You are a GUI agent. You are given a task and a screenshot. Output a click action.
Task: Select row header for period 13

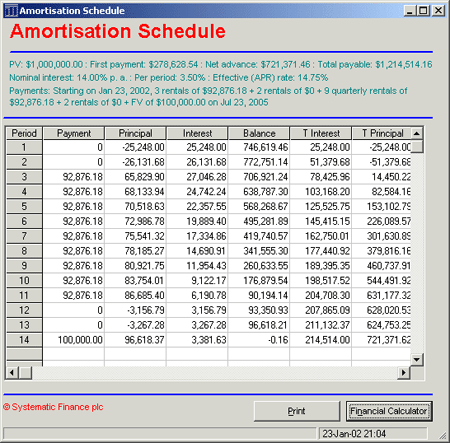pyautogui.click(x=24, y=325)
